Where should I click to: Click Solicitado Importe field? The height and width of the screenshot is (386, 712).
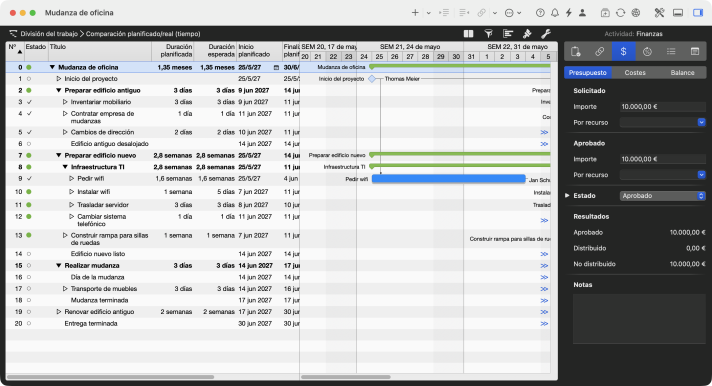(663, 107)
